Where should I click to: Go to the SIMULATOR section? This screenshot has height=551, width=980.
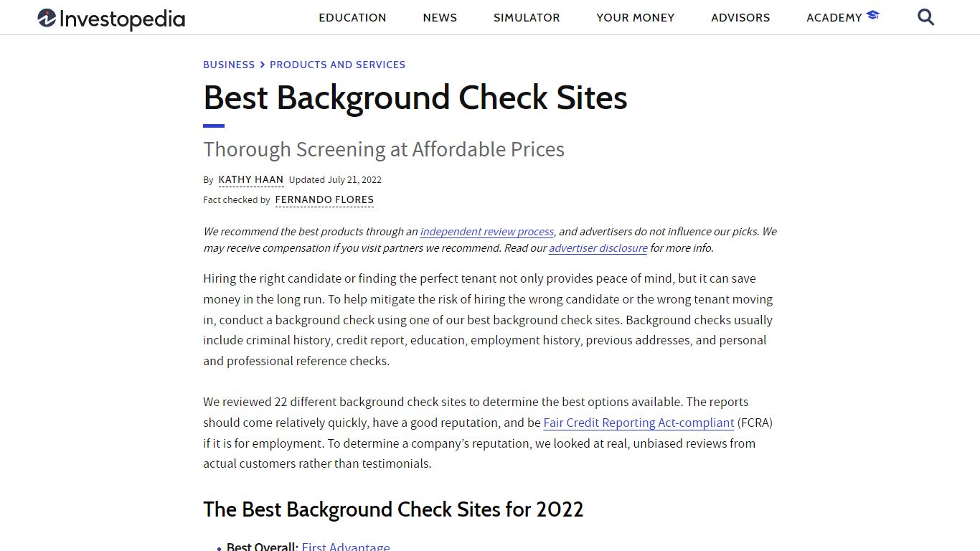click(527, 18)
